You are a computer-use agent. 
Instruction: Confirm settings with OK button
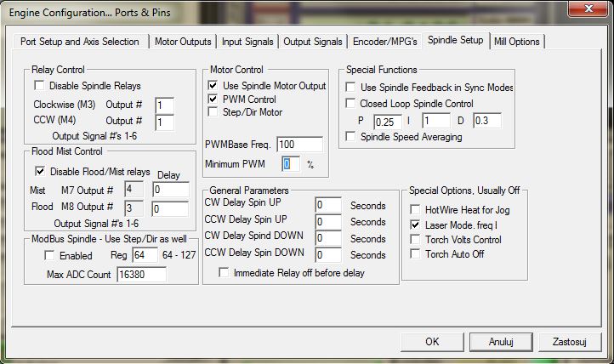tap(432, 342)
